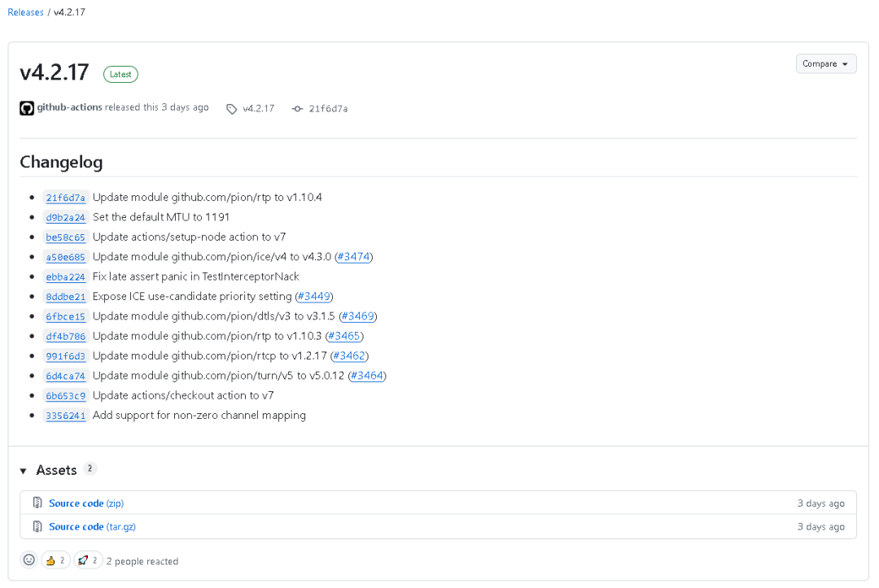Go to the Releases breadcrumb link
The width and height of the screenshot is (879, 588).
[25, 12]
